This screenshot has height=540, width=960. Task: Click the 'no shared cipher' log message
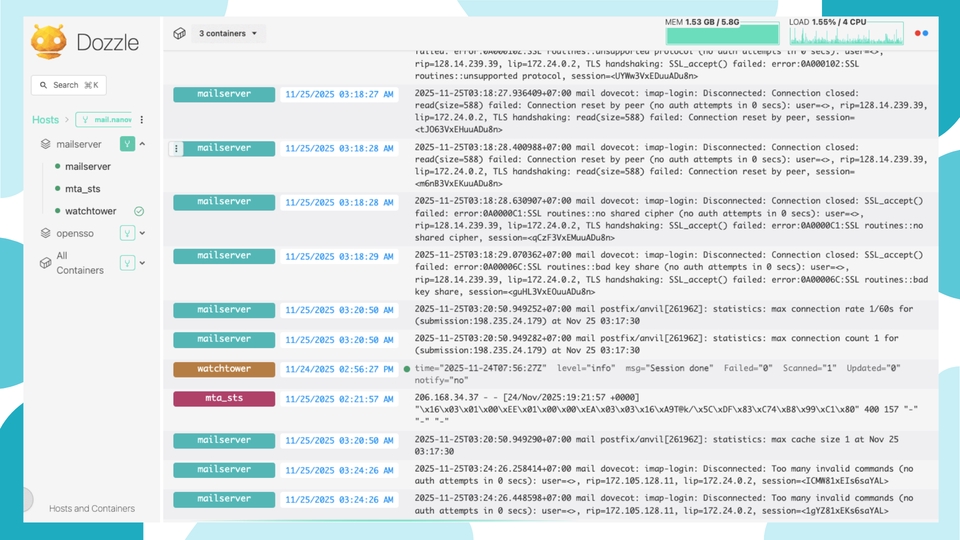tap(669, 219)
